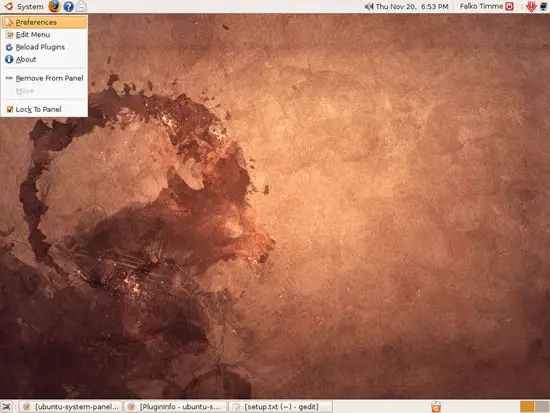Click the Ubuntu logo icon in panel
This screenshot has height=413, width=550.
[x=8, y=6]
